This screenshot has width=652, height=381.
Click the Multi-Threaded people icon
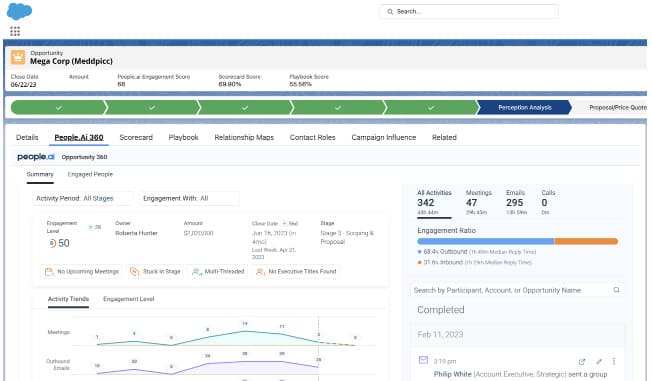point(197,272)
